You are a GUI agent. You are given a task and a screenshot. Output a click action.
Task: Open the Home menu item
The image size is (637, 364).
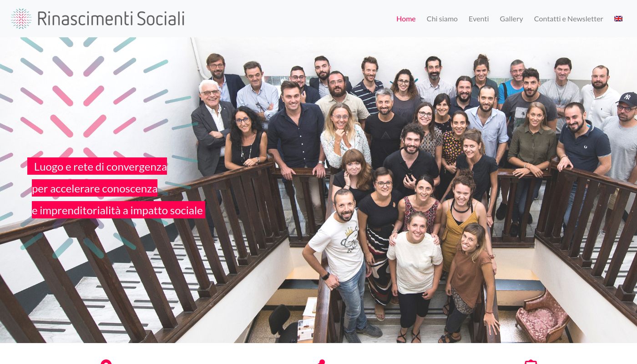pos(406,19)
